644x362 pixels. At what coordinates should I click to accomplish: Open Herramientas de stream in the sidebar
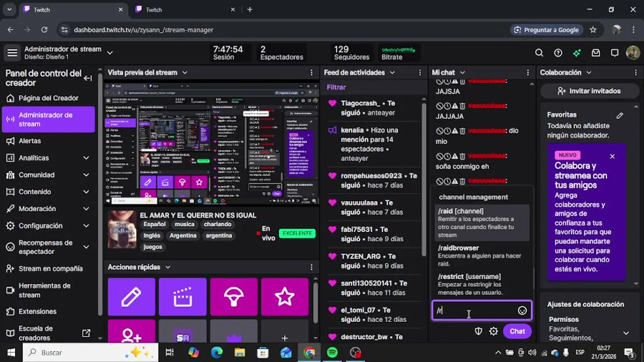[49, 290]
